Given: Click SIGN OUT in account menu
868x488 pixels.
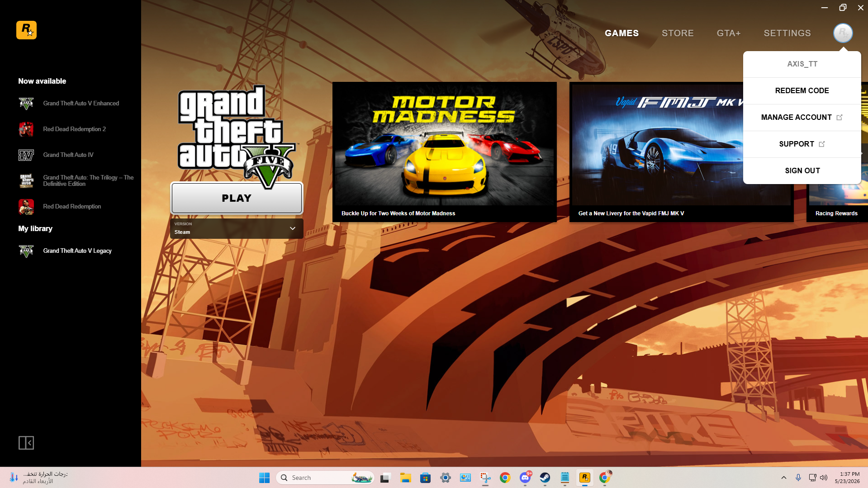Looking at the screenshot, I should coord(802,171).
